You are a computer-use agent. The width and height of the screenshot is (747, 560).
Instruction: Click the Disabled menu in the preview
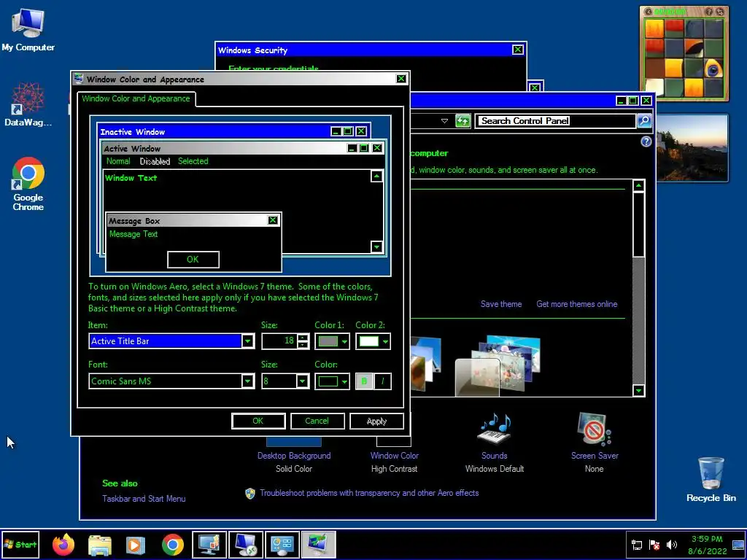click(155, 161)
